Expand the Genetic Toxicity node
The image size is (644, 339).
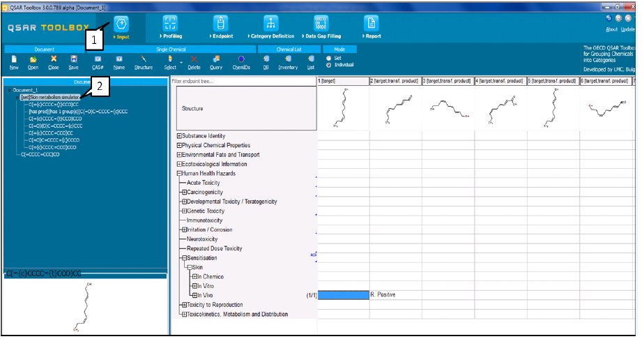[x=185, y=211]
